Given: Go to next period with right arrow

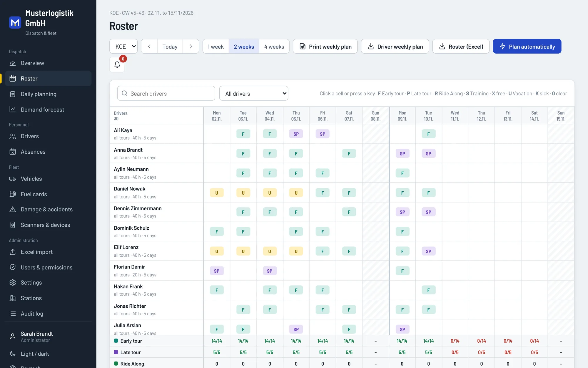Looking at the screenshot, I should click(x=191, y=47).
